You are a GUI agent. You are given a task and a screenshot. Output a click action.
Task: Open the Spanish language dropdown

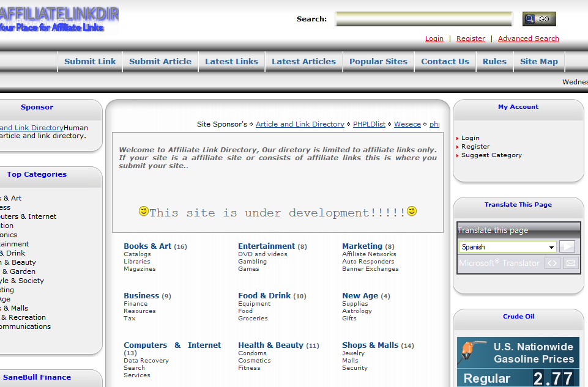tap(507, 247)
